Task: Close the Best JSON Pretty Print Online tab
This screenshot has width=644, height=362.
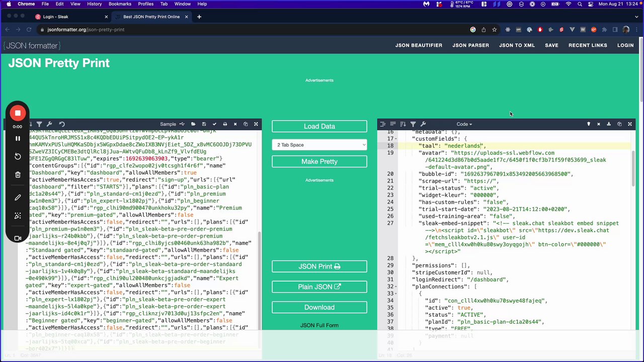Action: pyautogui.click(x=187, y=17)
